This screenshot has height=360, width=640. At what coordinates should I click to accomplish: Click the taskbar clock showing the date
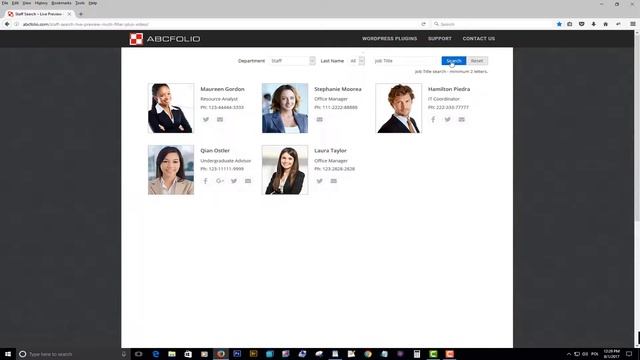[x=611, y=354]
